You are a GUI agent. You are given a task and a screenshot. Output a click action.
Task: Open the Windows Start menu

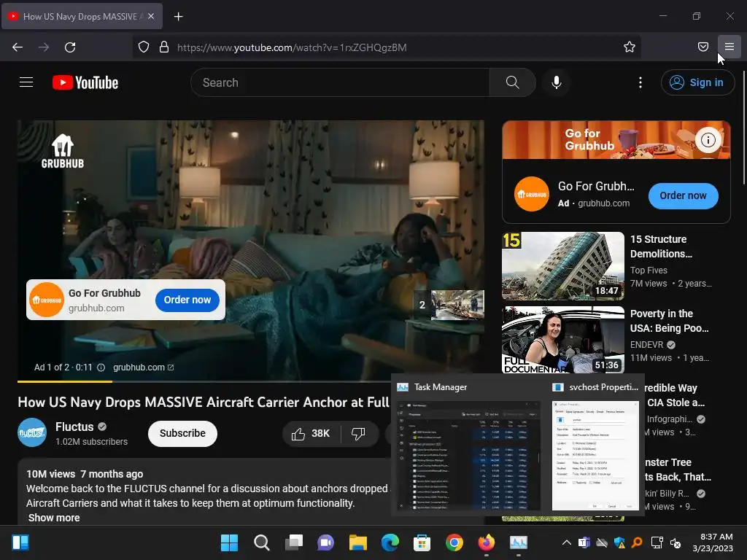(x=229, y=542)
